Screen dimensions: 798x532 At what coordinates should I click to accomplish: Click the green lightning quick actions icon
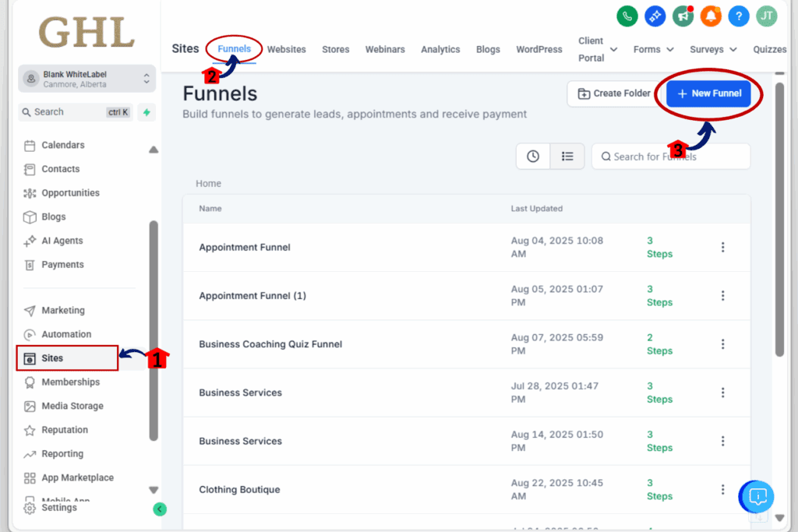[147, 112]
